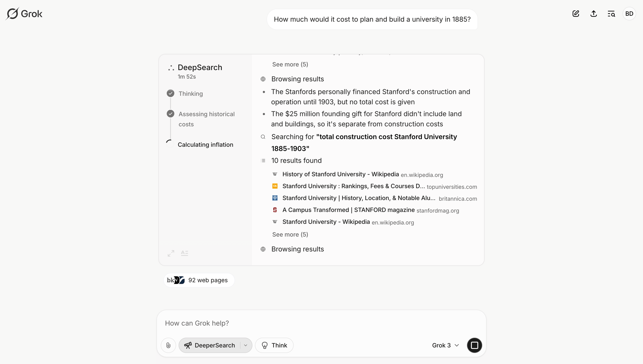This screenshot has height=364, width=643.
Task: Expand See more (5) under Stanford results
Action: point(290,234)
